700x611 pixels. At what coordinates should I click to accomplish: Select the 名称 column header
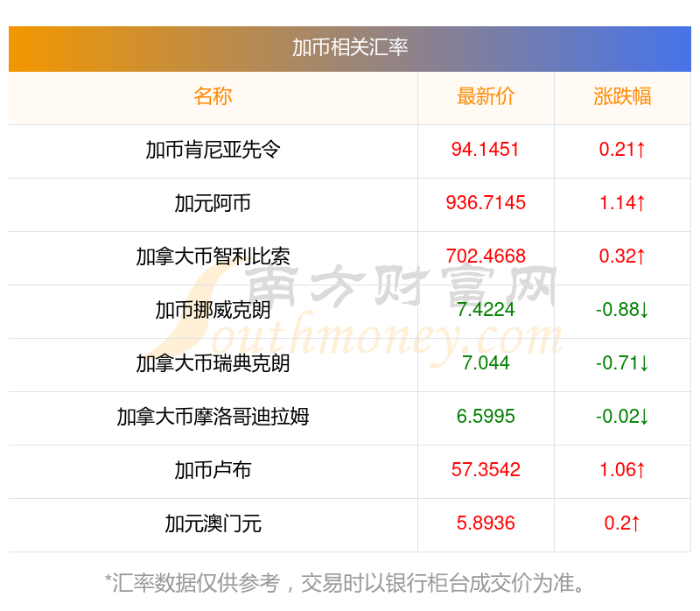213,96
